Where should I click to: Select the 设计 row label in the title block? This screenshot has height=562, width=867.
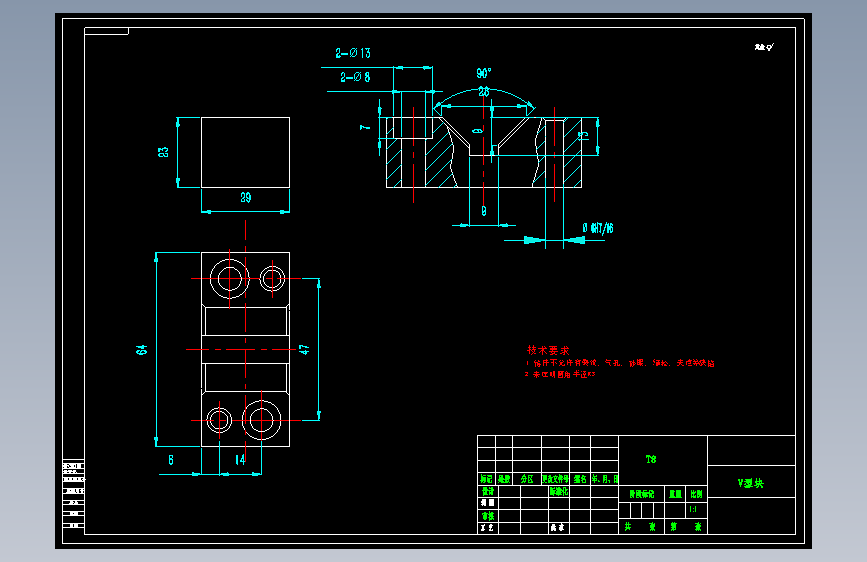[x=488, y=491]
